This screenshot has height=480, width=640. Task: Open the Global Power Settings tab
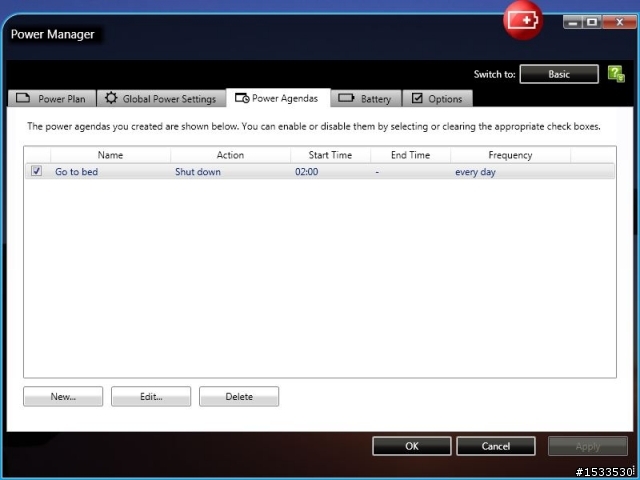pyautogui.click(x=161, y=98)
